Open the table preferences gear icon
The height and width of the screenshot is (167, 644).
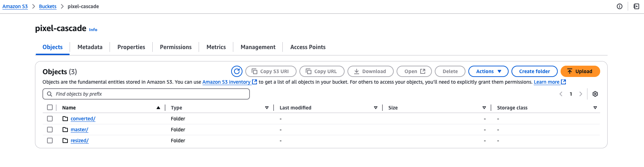click(595, 94)
